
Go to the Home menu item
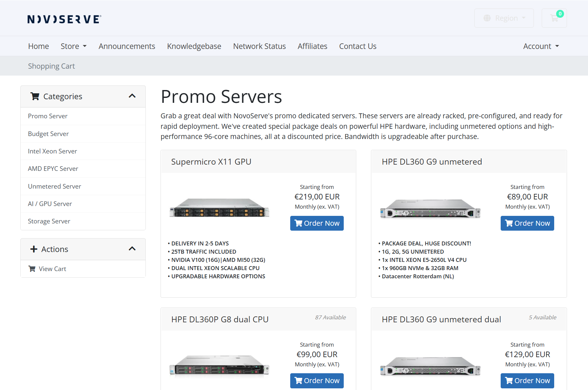tap(38, 46)
